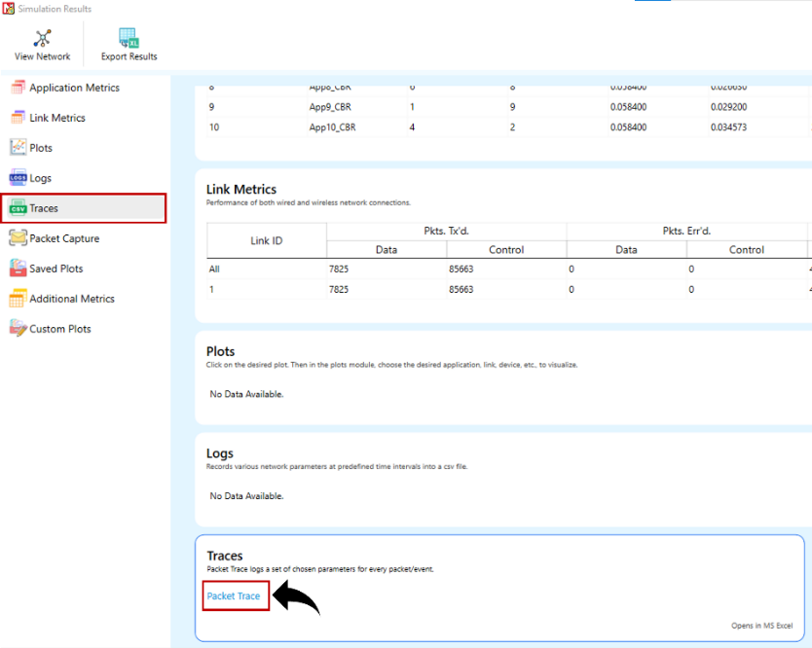Select the Link Metrics sidebar icon

tap(18, 118)
